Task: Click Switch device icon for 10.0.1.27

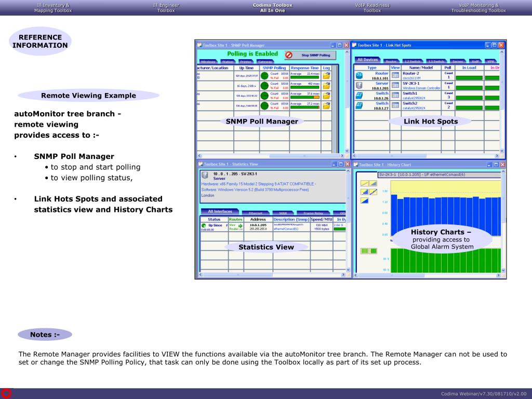Action: pos(359,106)
